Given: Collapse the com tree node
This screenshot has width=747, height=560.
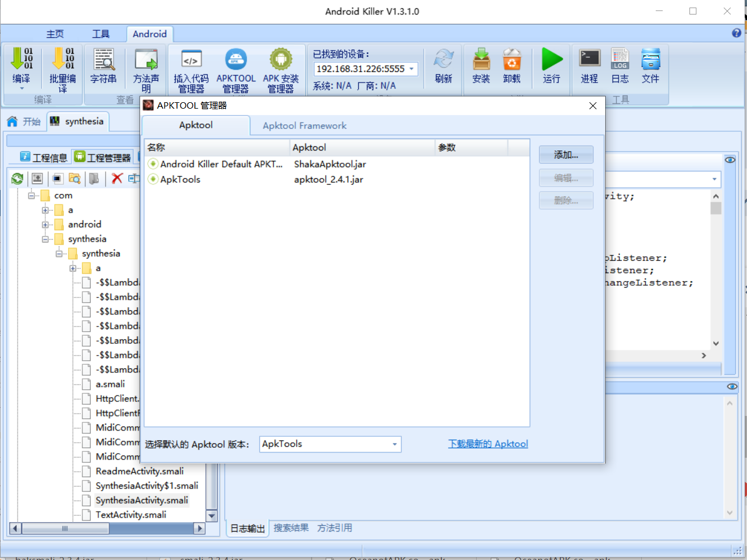Looking at the screenshot, I should pos(31,196).
